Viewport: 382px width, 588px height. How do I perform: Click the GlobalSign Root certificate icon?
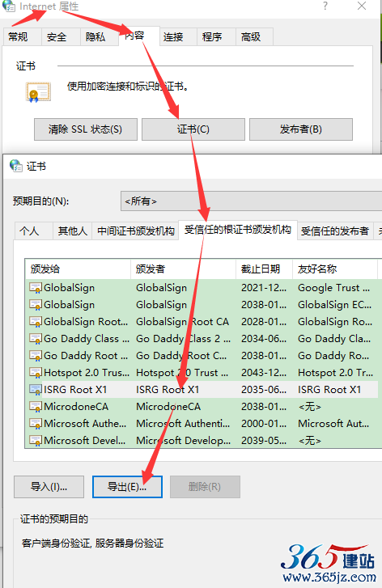coord(36,322)
